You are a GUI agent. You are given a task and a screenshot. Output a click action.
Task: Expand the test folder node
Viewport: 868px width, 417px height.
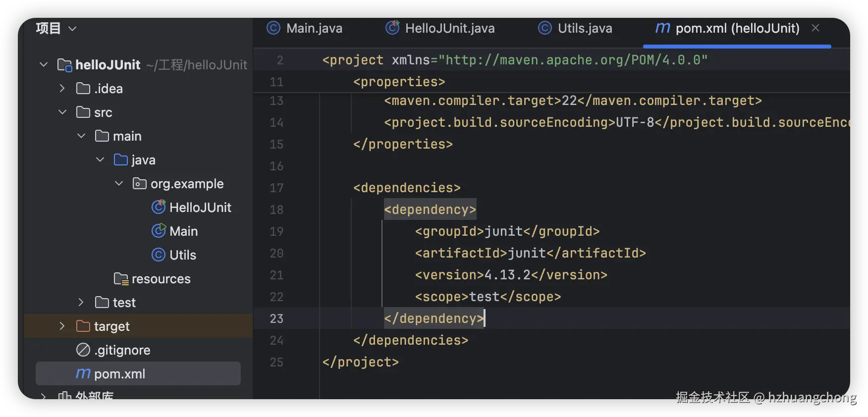click(81, 303)
